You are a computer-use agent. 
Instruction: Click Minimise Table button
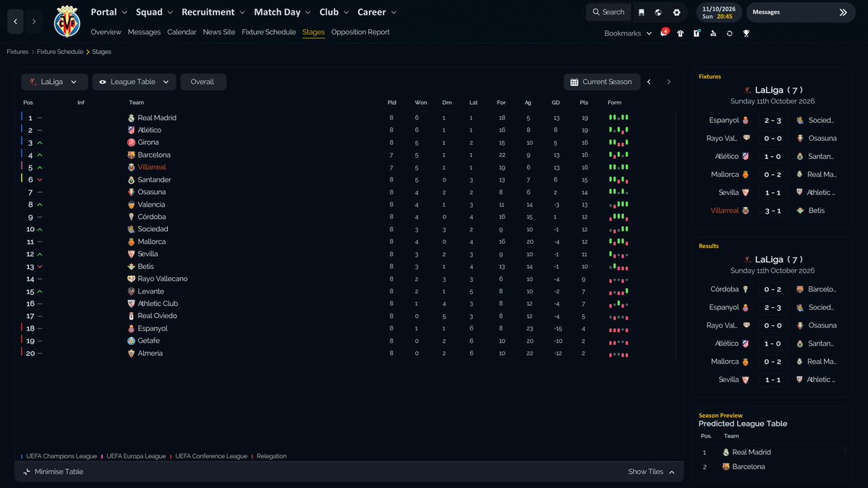pyautogui.click(x=53, y=471)
